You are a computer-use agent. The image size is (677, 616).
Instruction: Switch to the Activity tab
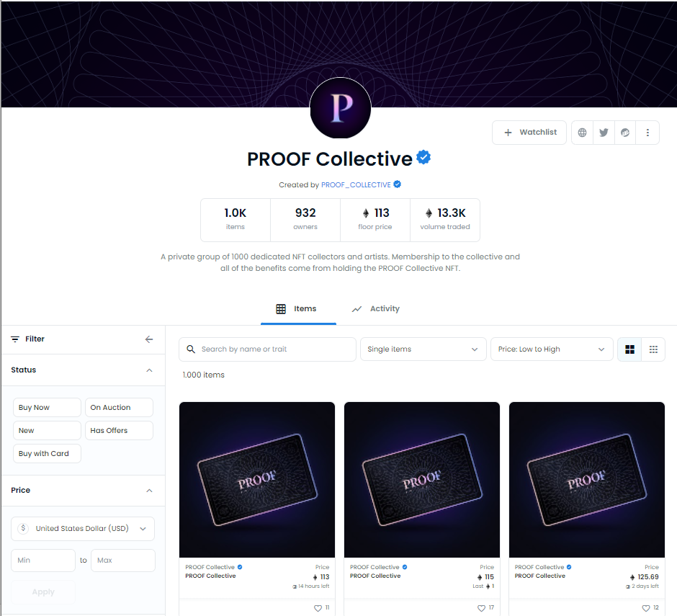(376, 309)
